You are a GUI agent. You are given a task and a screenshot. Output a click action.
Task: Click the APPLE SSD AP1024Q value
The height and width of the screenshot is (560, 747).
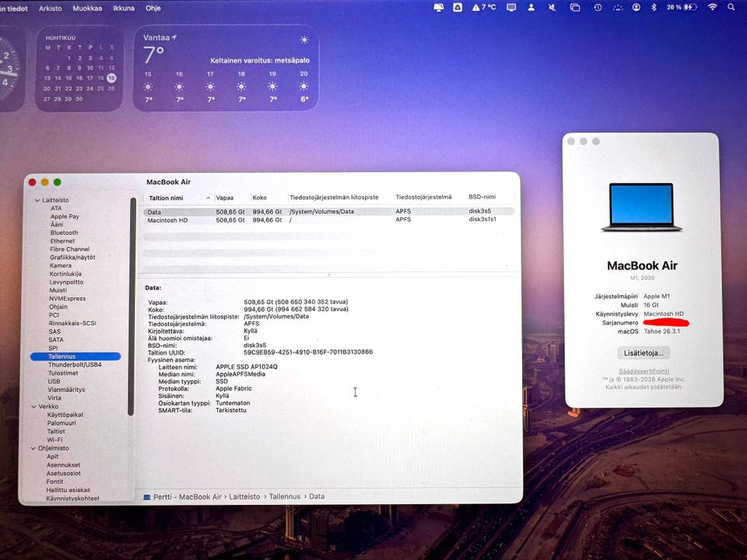tap(247, 366)
